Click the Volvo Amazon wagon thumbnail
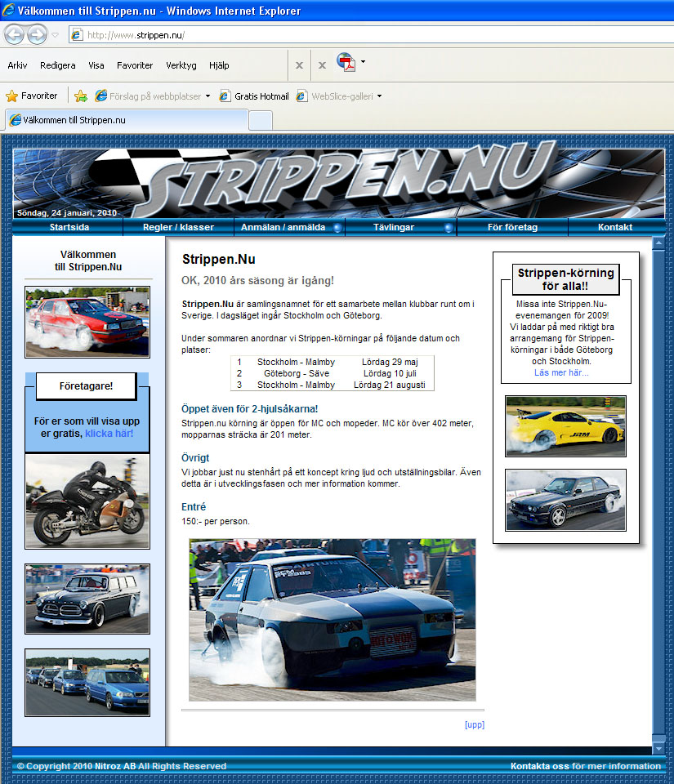 click(x=87, y=599)
